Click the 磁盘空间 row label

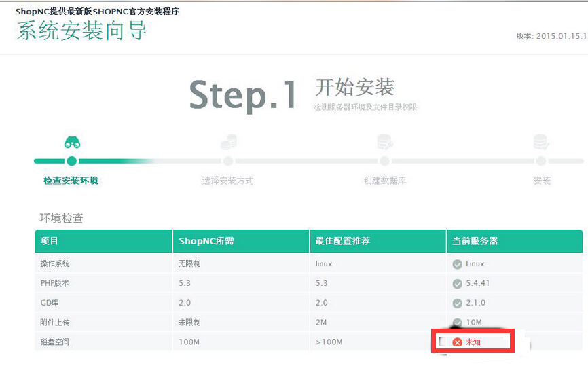coord(55,342)
